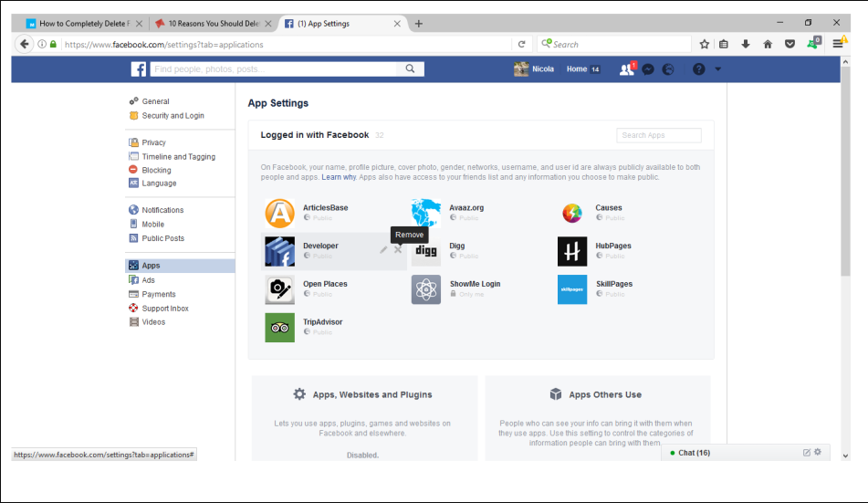
Task: Show bookmarks library icon
Action: click(x=724, y=45)
